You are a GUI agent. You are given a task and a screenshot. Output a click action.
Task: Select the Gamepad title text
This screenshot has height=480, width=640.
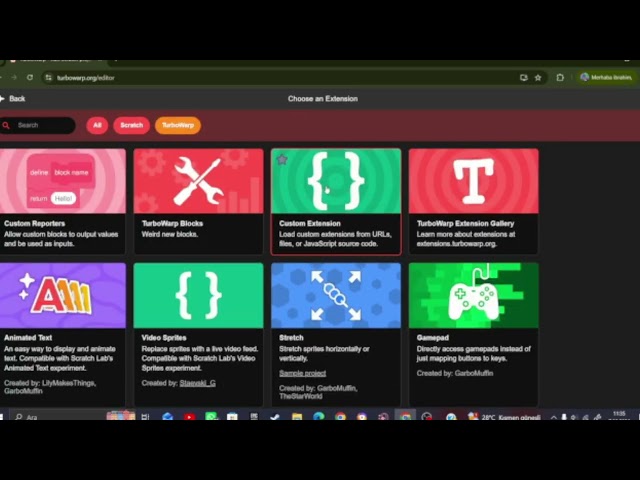pos(433,338)
